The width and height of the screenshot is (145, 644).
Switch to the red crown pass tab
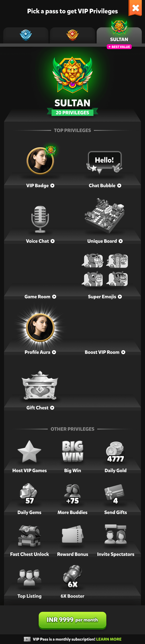(x=72, y=35)
